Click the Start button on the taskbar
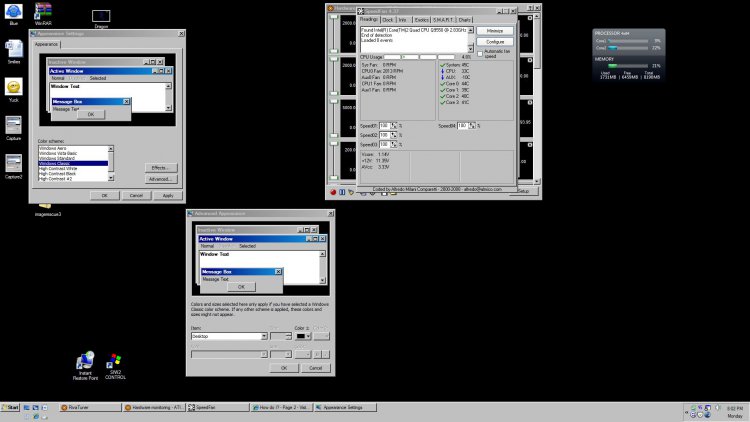 click(x=10, y=408)
